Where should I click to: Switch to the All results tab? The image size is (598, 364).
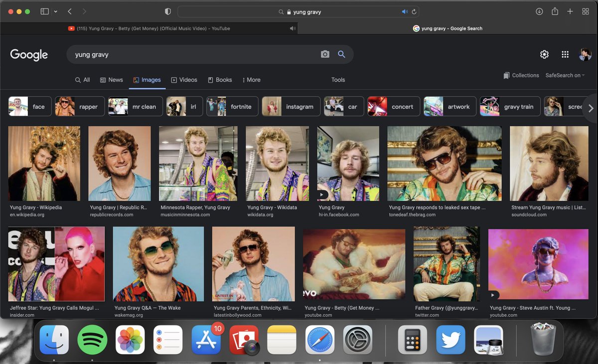pyautogui.click(x=82, y=80)
